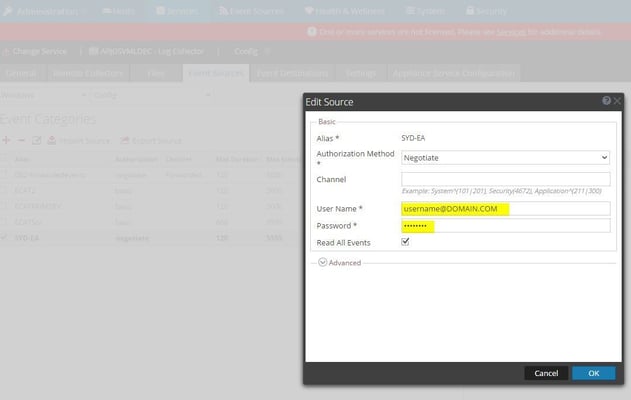Click the Channel input field

(505, 179)
